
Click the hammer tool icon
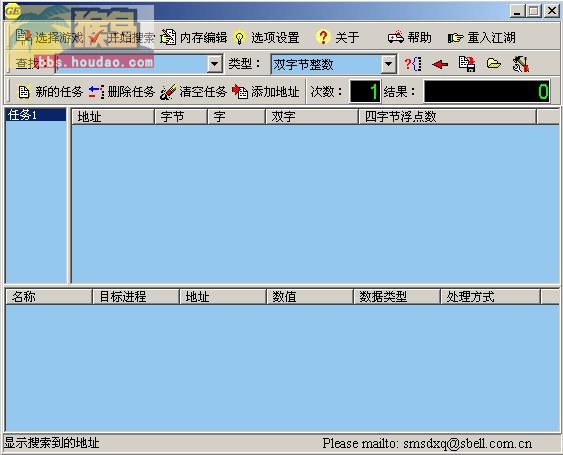click(x=521, y=64)
